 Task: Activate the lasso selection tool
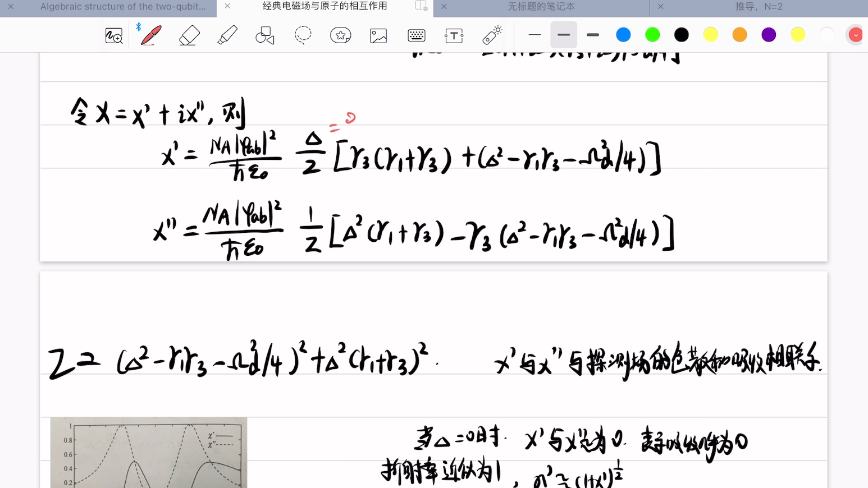point(303,35)
